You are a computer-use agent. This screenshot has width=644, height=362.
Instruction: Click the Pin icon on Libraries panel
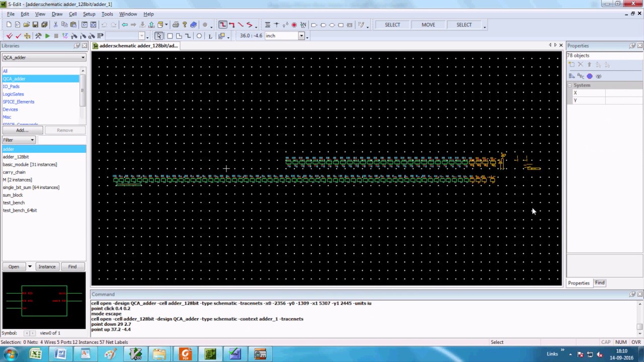click(77, 46)
